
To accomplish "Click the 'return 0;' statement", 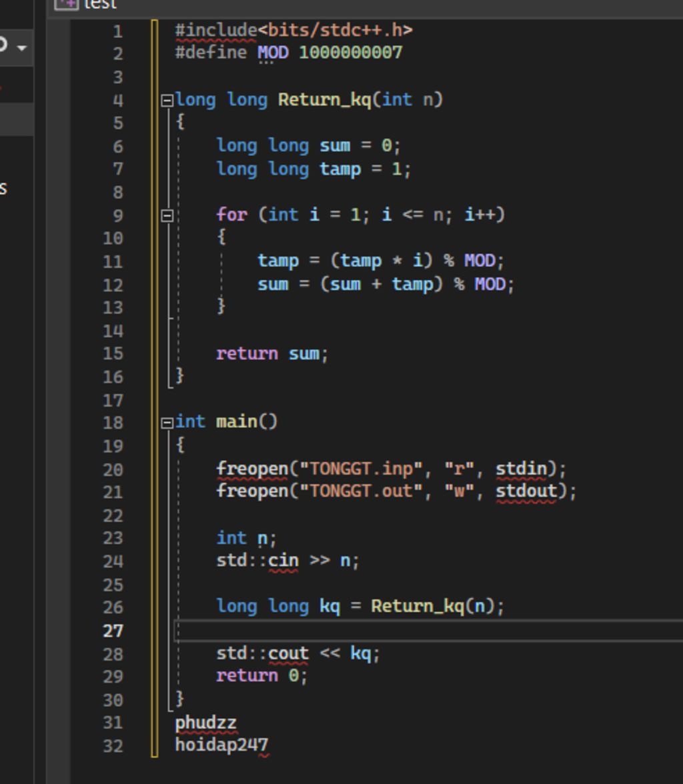I will (261, 675).
